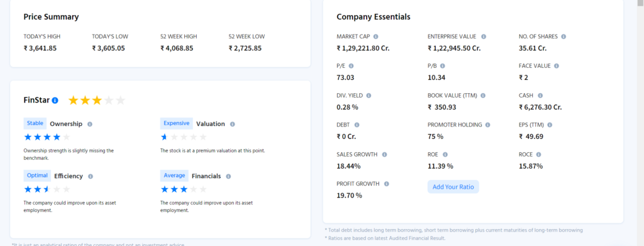Click the Financials star rating
The image size is (644, 246).
tap(184, 189)
